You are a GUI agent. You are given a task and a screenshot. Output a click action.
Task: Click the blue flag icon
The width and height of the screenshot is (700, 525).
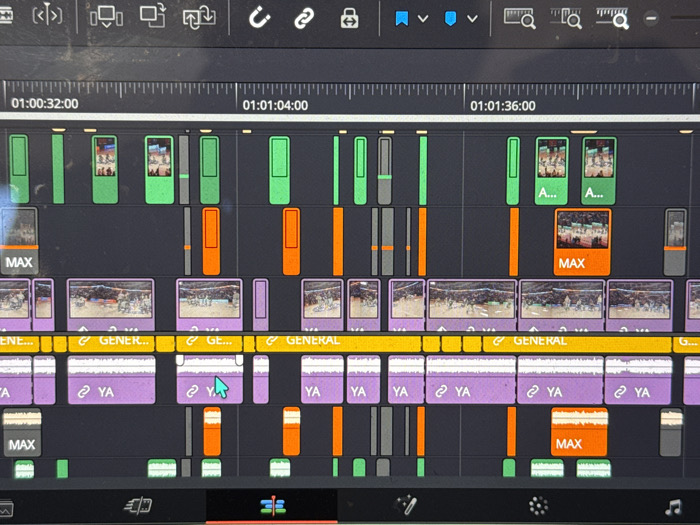point(402,19)
